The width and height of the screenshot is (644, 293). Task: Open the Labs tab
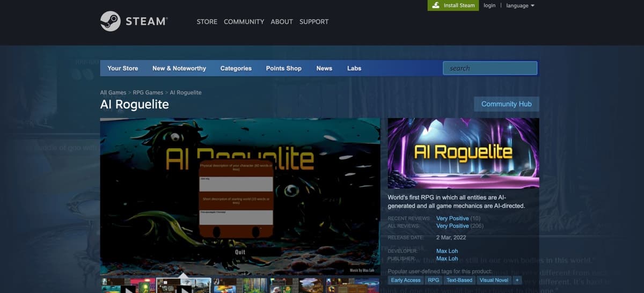point(354,68)
